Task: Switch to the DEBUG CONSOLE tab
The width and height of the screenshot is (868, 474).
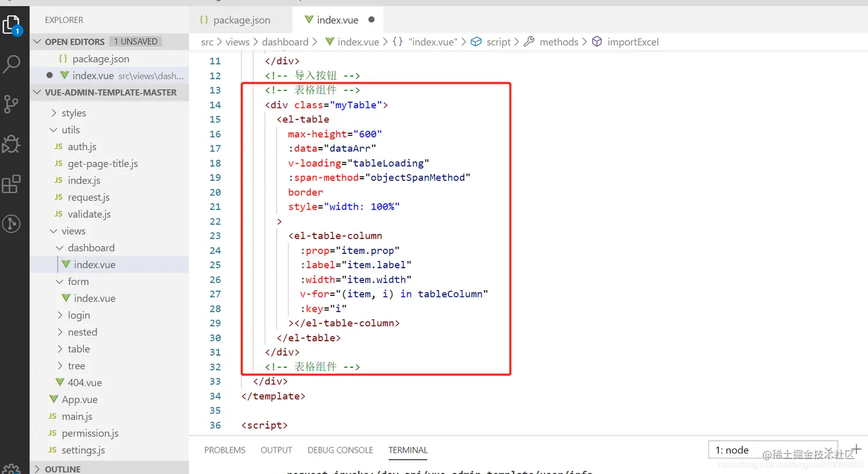Action: (x=340, y=450)
